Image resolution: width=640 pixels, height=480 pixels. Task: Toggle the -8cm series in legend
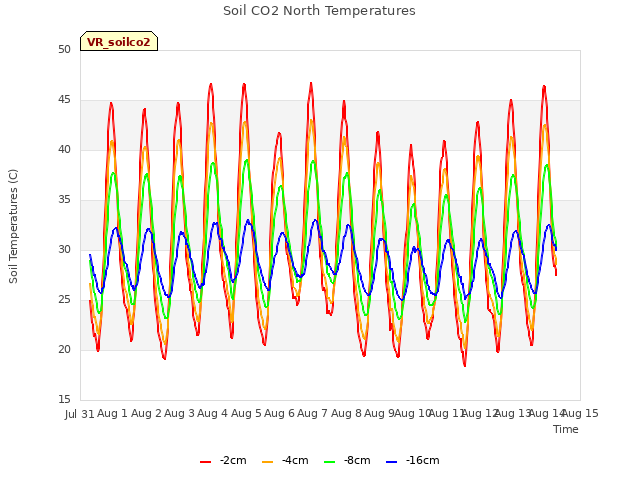pos(347,460)
